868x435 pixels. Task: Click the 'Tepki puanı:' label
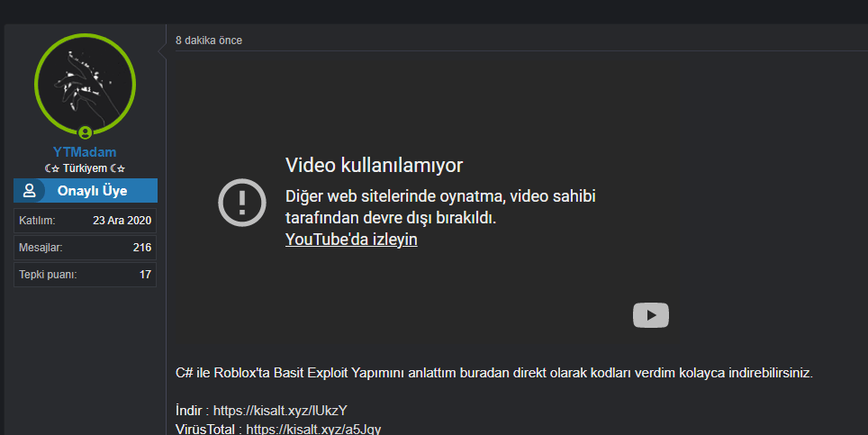48,275
